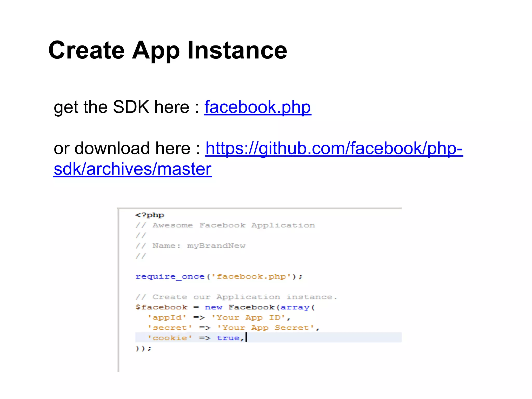Image resolution: width=532 pixels, height=399 pixels.
Task: Click the 'facebook.php' string in require_once
Action: coord(251,277)
